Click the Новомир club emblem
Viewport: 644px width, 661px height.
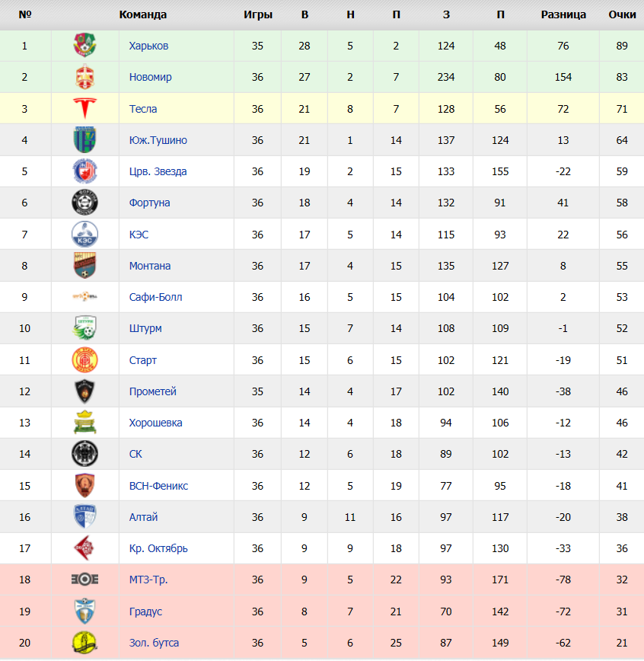(x=84, y=77)
